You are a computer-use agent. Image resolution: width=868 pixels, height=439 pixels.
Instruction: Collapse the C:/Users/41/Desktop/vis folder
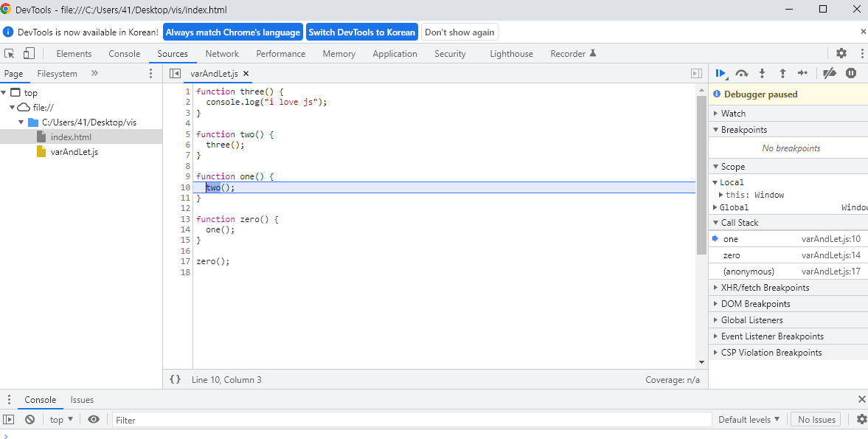point(21,122)
